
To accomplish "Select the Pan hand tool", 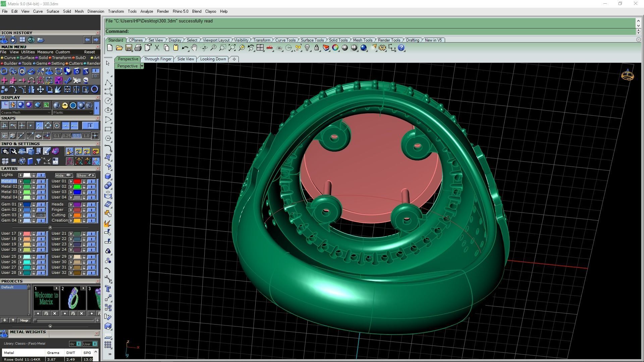I will coord(194,48).
